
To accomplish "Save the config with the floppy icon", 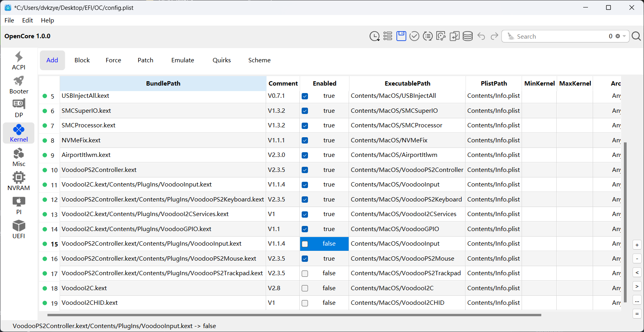I will pos(401,36).
